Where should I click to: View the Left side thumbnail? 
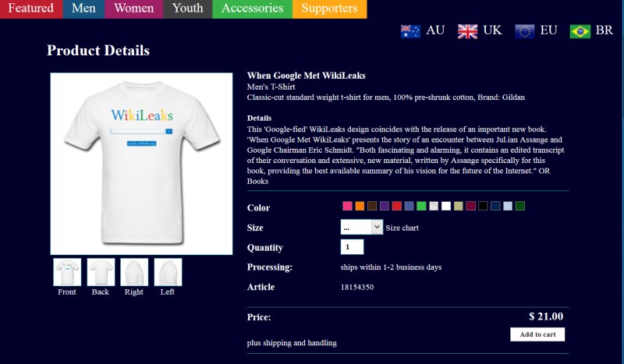(x=168, y=272)
